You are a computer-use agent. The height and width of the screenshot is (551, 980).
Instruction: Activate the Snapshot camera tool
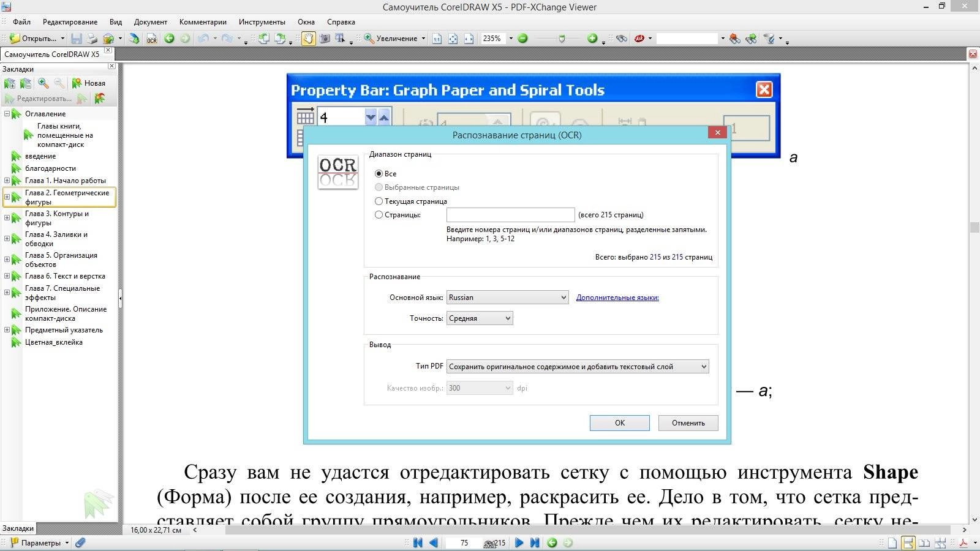pyautogui.click(x=325, y=39)
